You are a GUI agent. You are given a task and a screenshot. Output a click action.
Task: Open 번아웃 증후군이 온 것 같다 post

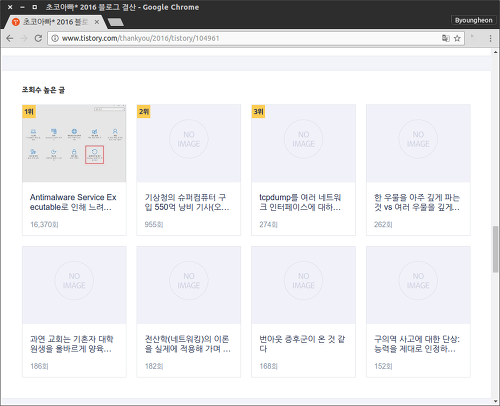[302, 344]
